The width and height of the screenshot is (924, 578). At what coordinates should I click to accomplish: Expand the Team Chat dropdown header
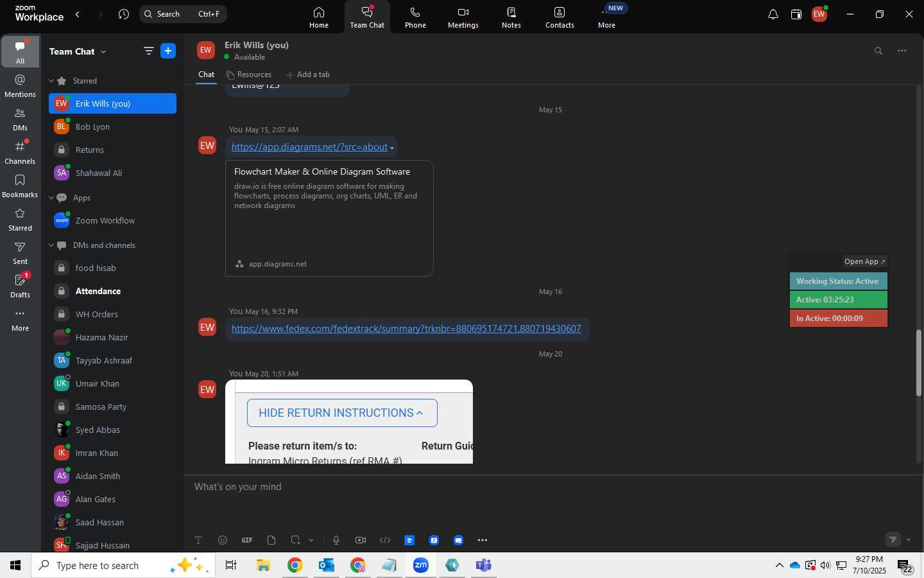click(78, 51)
